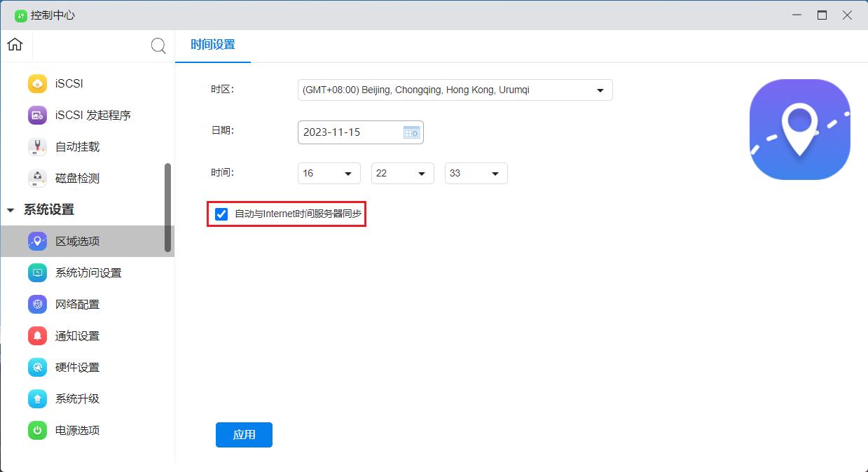Open 磁盘检测 disk check icon
868x472 pixels.
pos(37,178)
